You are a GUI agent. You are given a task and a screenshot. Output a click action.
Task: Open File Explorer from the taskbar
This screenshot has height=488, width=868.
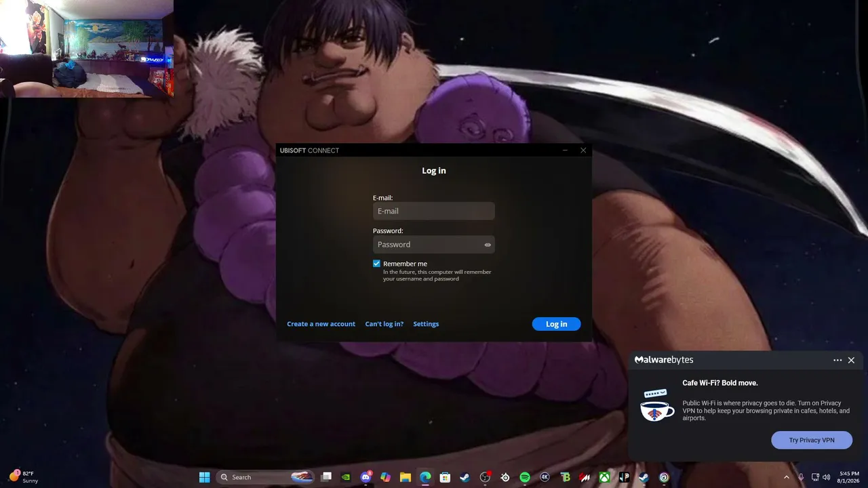click(406, 477)
